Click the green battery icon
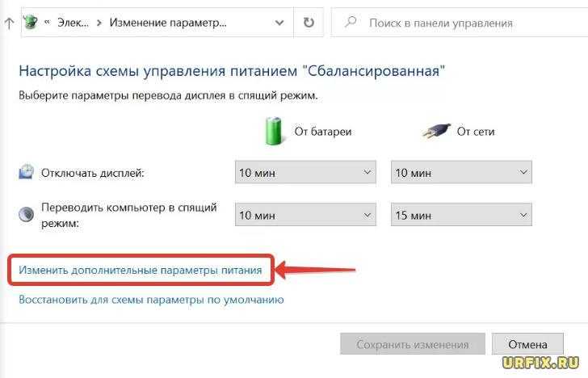 (274, 131)
